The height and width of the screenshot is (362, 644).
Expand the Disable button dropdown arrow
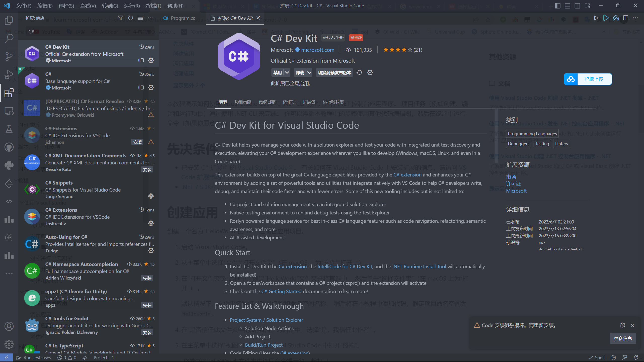pyautogui.click(x=287, y=72)
